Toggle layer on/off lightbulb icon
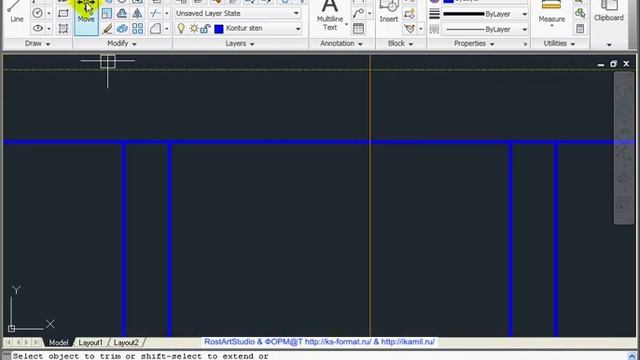This screenshot has height=360, width=640. pos(181,28)
